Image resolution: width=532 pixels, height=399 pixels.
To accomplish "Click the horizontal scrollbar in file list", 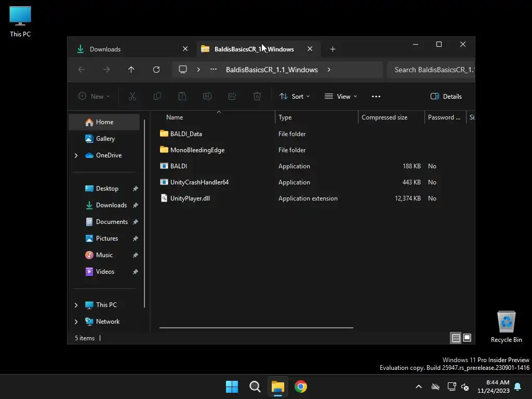I will tap(256, 328).
